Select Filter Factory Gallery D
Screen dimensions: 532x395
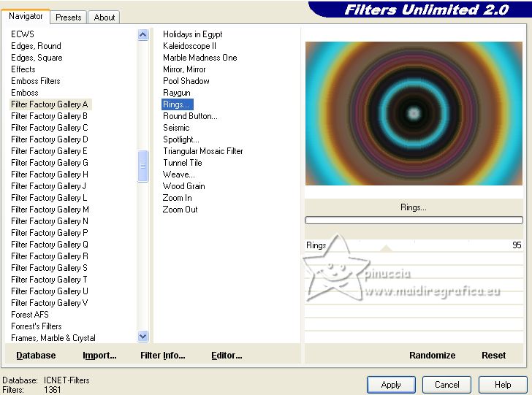pyautogui.click(x=50, y=139)
